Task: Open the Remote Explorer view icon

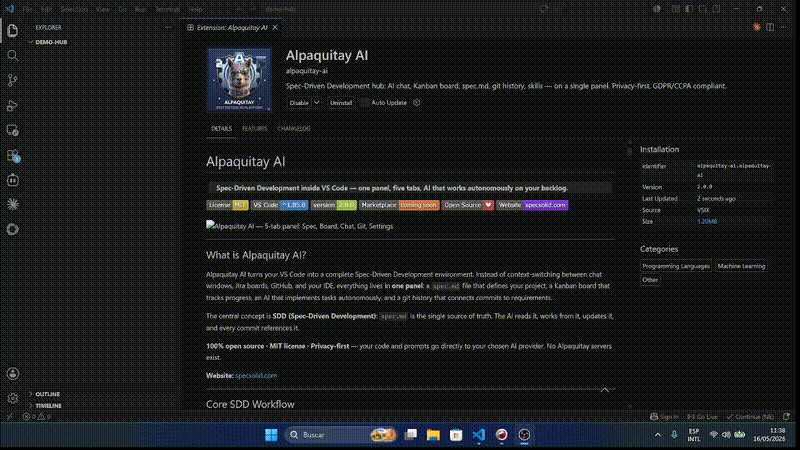Action: coord(12,130)
